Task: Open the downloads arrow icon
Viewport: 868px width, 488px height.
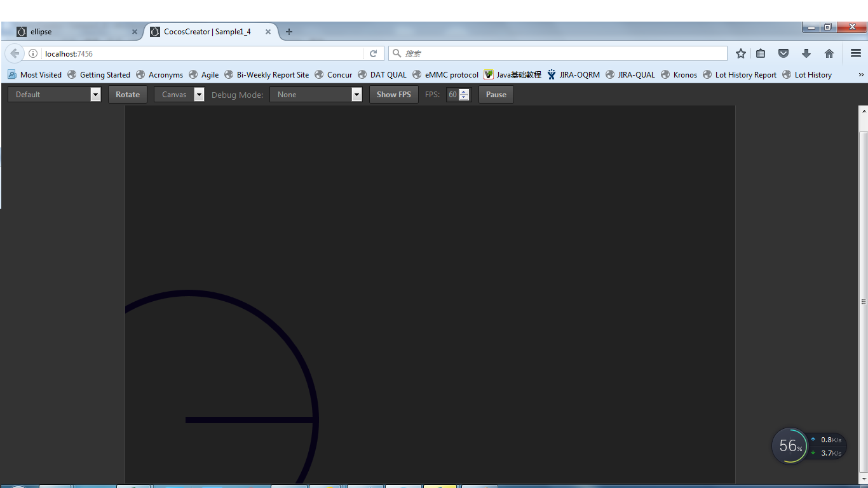Action: coord(806,54)
